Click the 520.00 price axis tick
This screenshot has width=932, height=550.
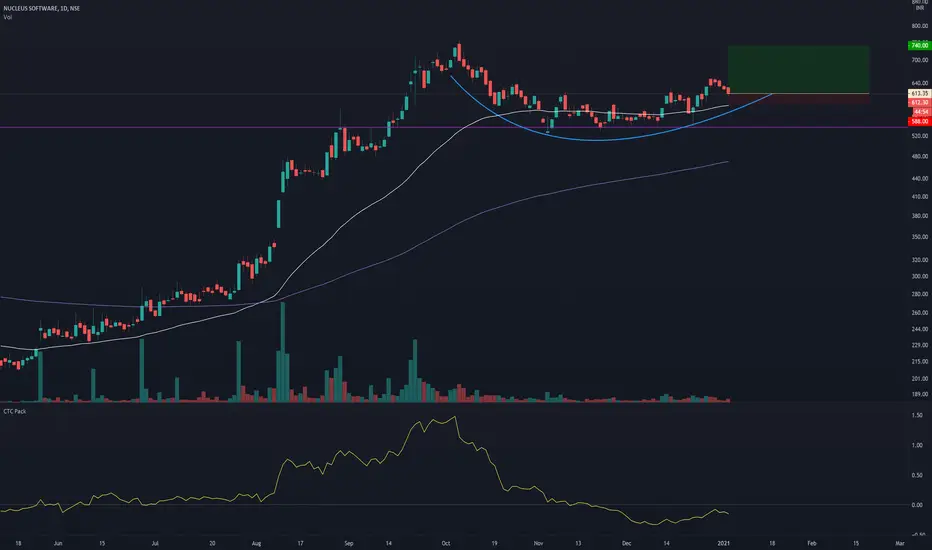[920, 136]
